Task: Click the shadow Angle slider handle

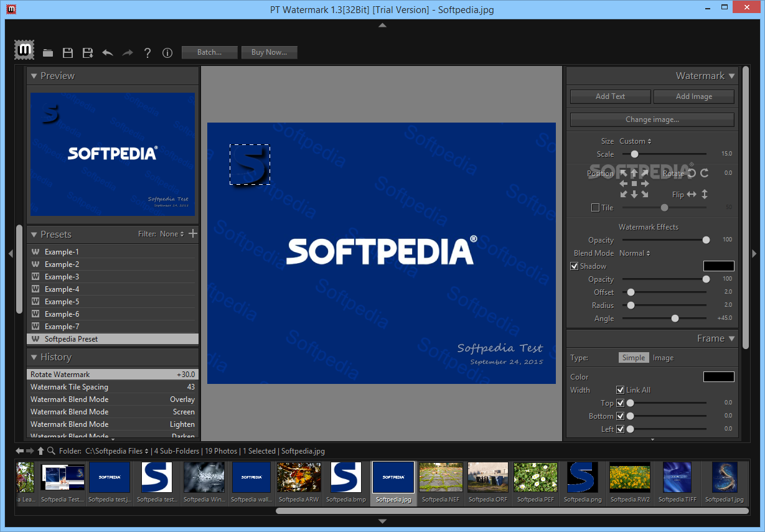Action: 675,319
